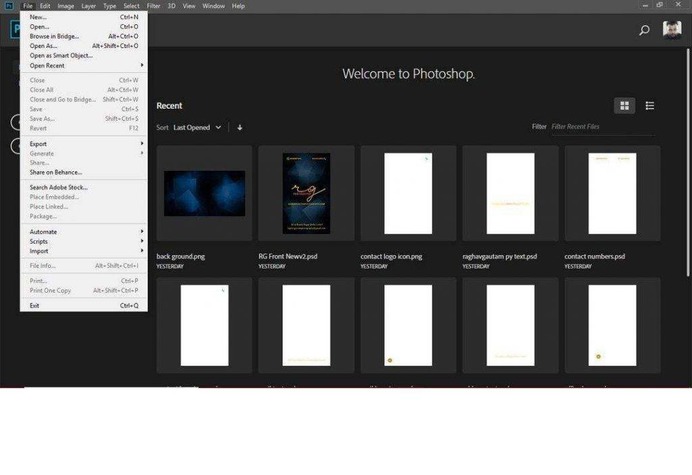Open the Select menu

[x=131, y=6]
